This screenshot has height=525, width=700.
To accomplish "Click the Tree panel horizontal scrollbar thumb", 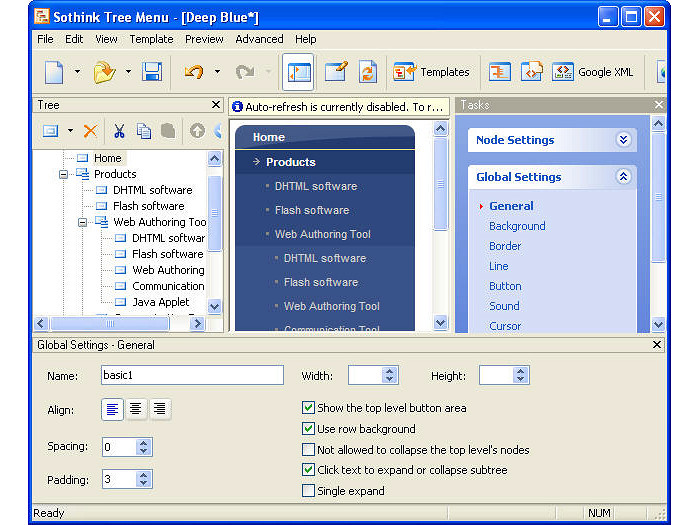I will click(110, 324).
